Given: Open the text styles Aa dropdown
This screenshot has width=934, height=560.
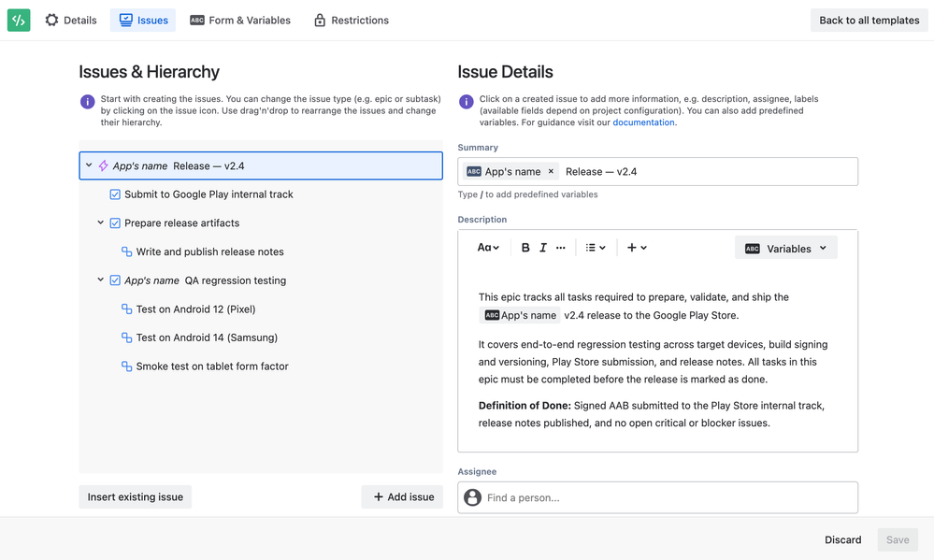Looking at the screenshot, I should (488, 248).
